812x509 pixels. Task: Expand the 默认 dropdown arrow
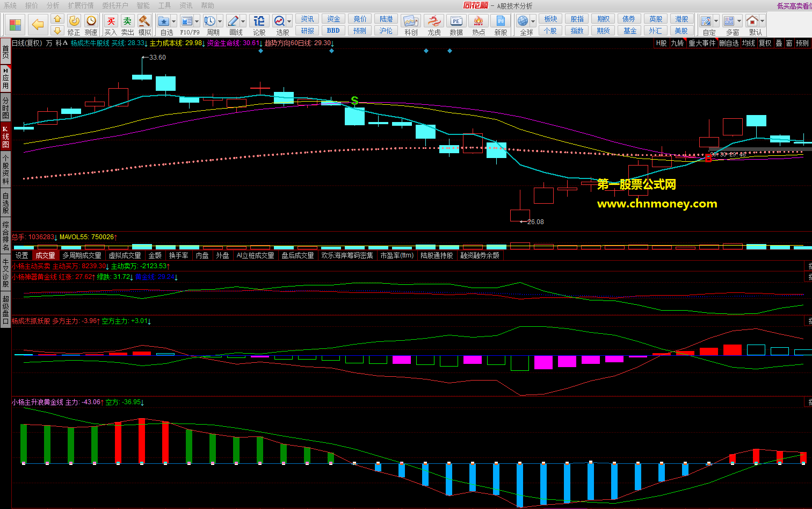point(762,21)
